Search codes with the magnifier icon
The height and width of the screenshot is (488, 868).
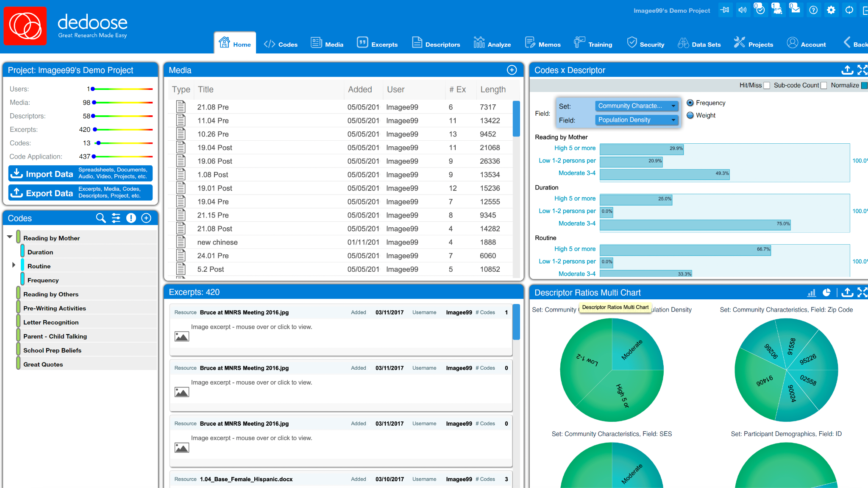pyautogui.click(x=101, y=218)
